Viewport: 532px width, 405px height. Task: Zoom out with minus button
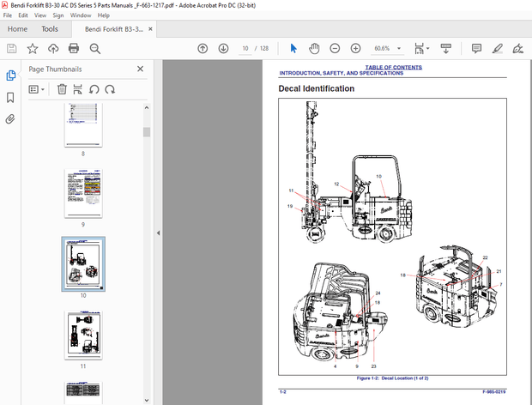335,49
